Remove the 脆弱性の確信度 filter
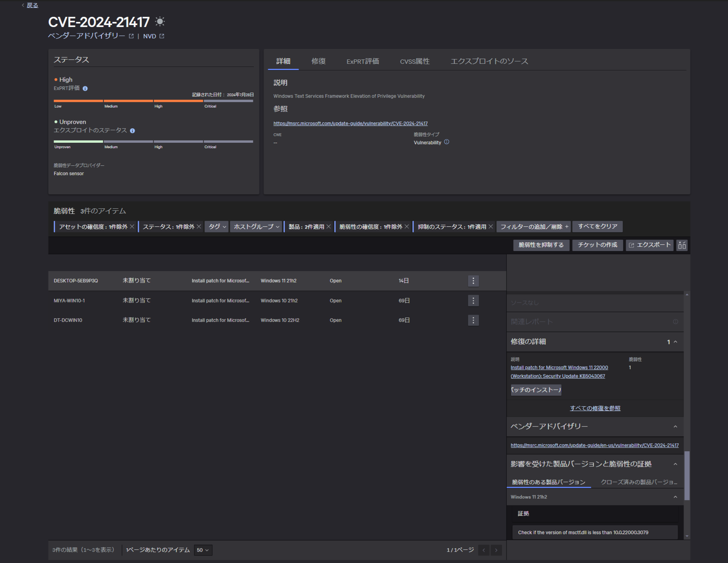The height and width of the screenshot is (563, 728). pos(407,226)
